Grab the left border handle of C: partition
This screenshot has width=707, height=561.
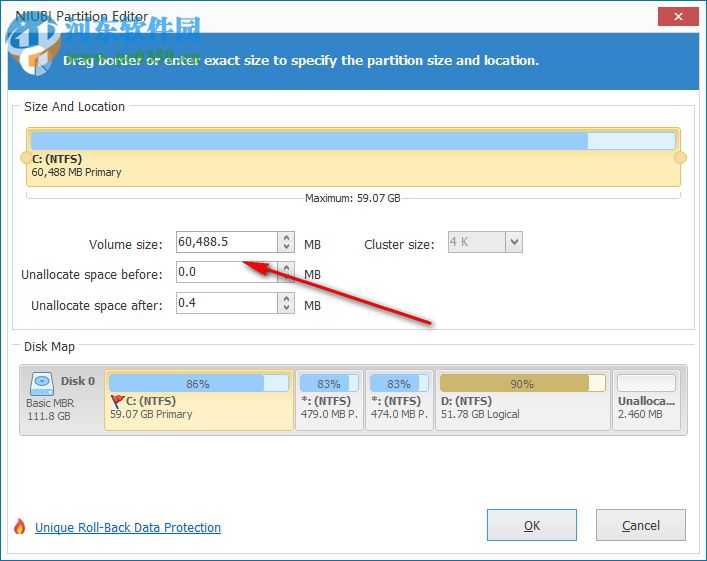click(26, 158)
